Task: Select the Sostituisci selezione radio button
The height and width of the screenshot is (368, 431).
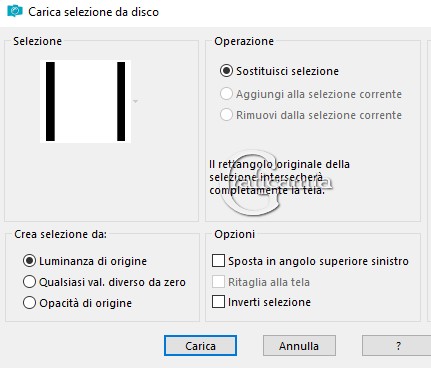Action: (x=226, y=71)
